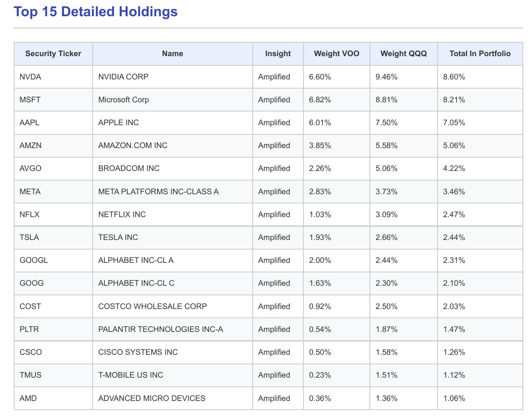Image resolution: width=532 pixels, height=418 pixels.
Task: Select the Total In Portfolio header
Action: pos(480,54)
